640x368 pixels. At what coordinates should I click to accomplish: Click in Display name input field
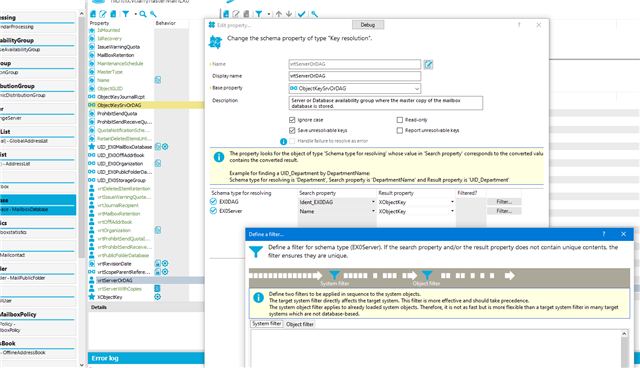coord(354,76)
